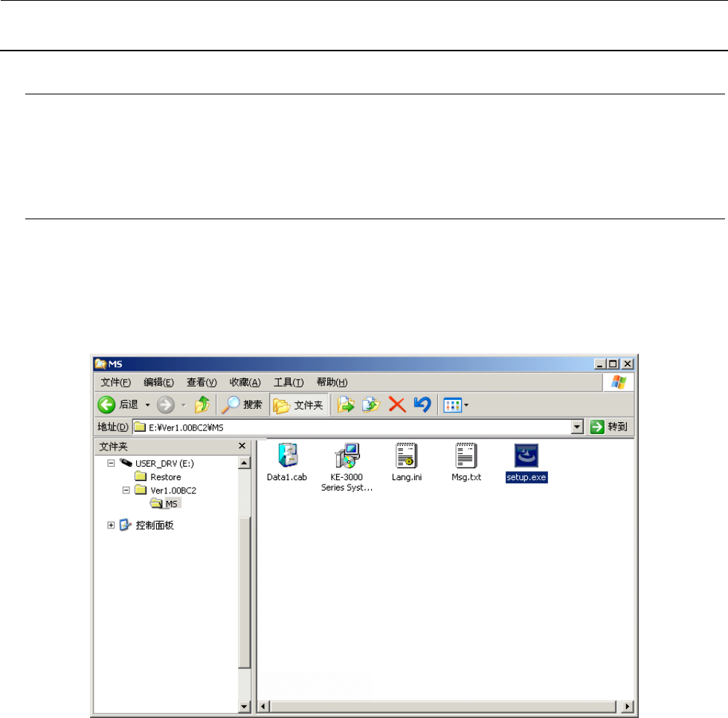Click the Copy To folder icon

(371, 405)
